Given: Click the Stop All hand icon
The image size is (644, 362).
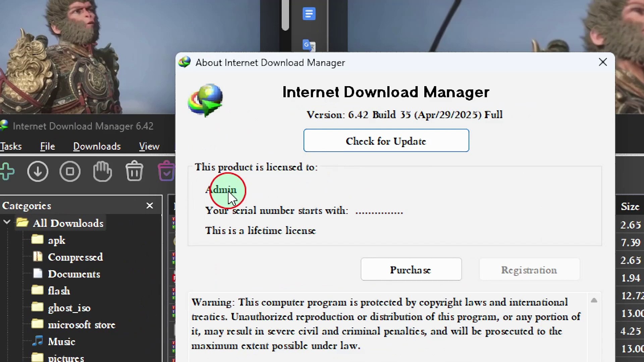Looking at the screenshot, I should [102, 171].
